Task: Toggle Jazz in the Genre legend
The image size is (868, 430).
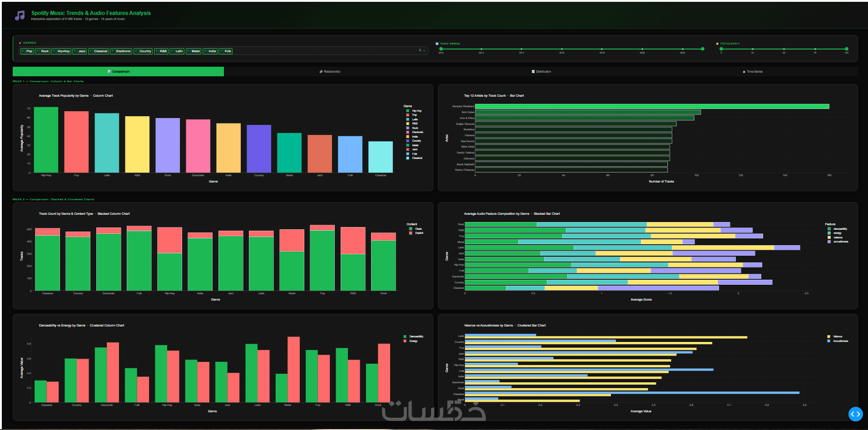Action: (412, 149)
